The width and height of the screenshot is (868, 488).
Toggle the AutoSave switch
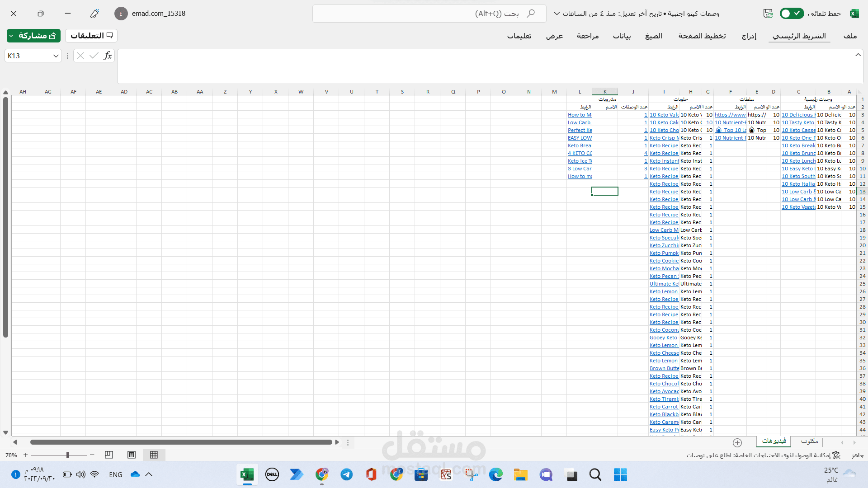click(x=792, y=14)
